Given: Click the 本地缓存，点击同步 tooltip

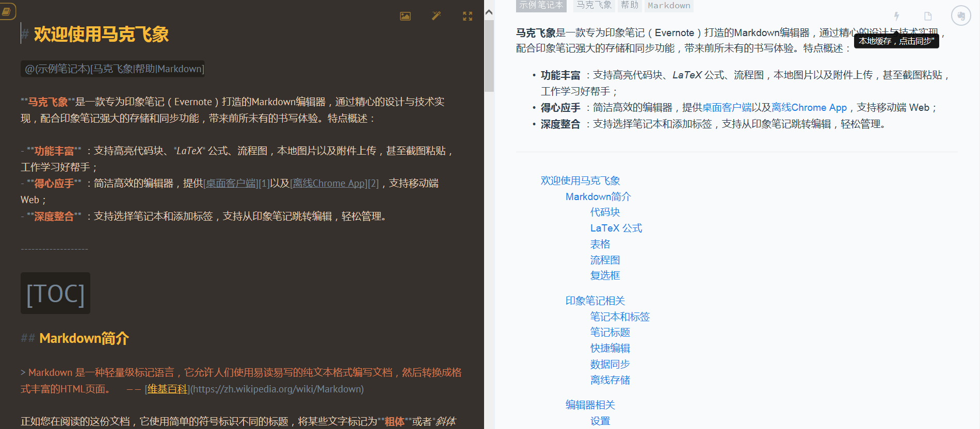Looking at the screenshot, I should (896, 41).
